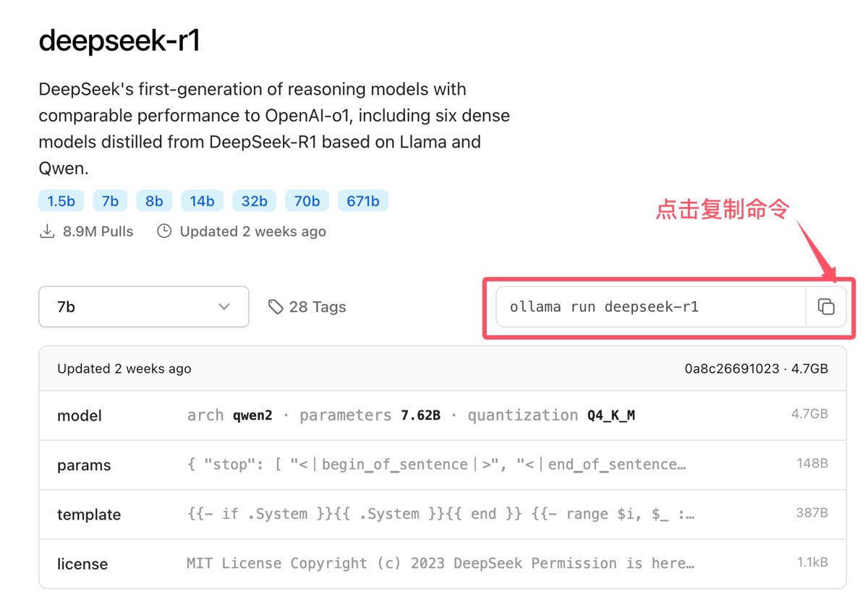View the license file row
This screenshot has height=610, width=868.
(x=442, y=564)
